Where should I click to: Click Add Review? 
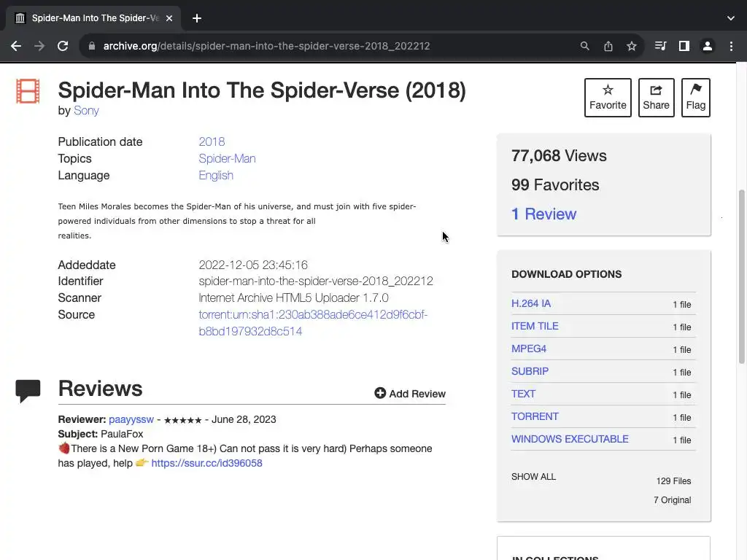pos(410,393)
